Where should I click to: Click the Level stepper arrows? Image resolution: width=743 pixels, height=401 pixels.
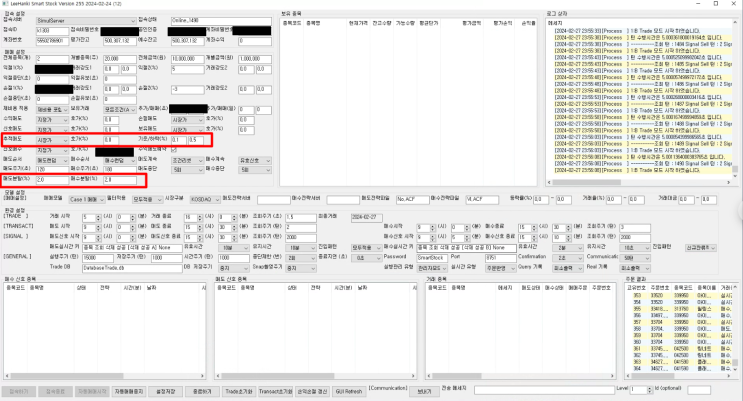click(x=649, y=390)
